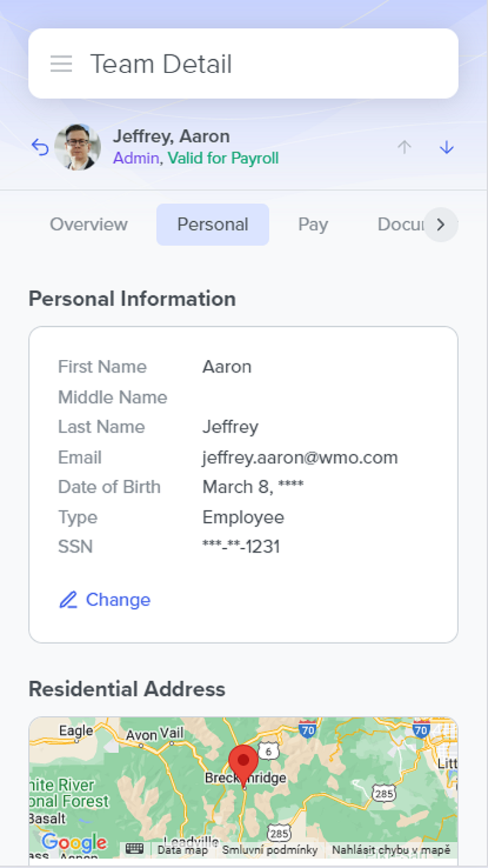Click Nahlásit chybu v mapě link
The image size is (488, 868).
pyautogui.click(x=391, y=850)
